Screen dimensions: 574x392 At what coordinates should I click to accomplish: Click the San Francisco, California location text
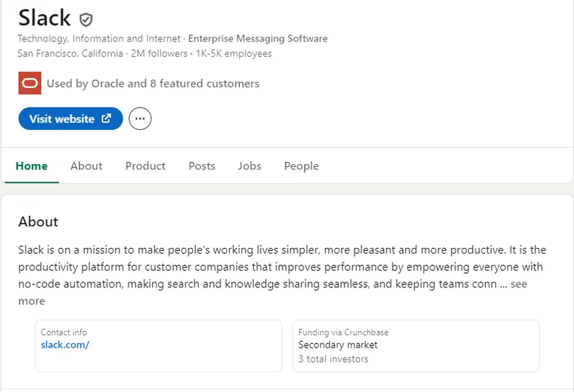(x=70, y=53)
